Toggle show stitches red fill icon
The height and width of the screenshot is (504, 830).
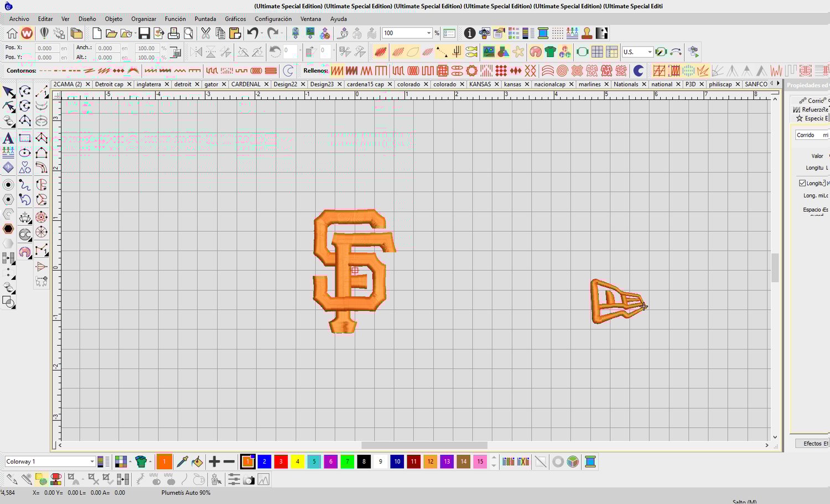[380, 52]
